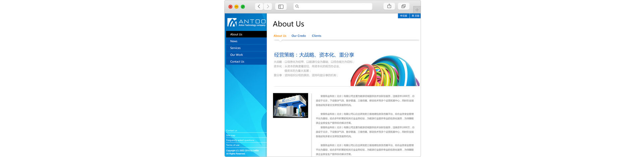Image resolution: width=644 pixels, height=157 pixels.
Task: Select About Us in the left menu
Action: (246, 34)
